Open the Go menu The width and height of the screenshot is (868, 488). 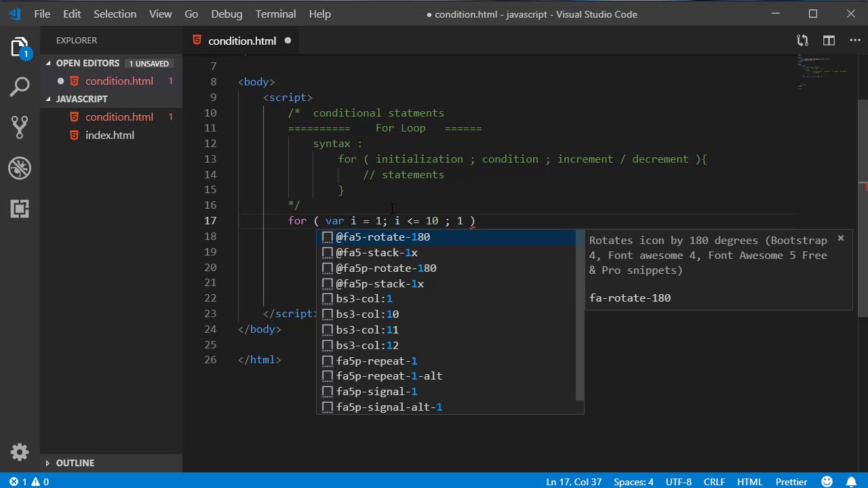pos(191,14)
